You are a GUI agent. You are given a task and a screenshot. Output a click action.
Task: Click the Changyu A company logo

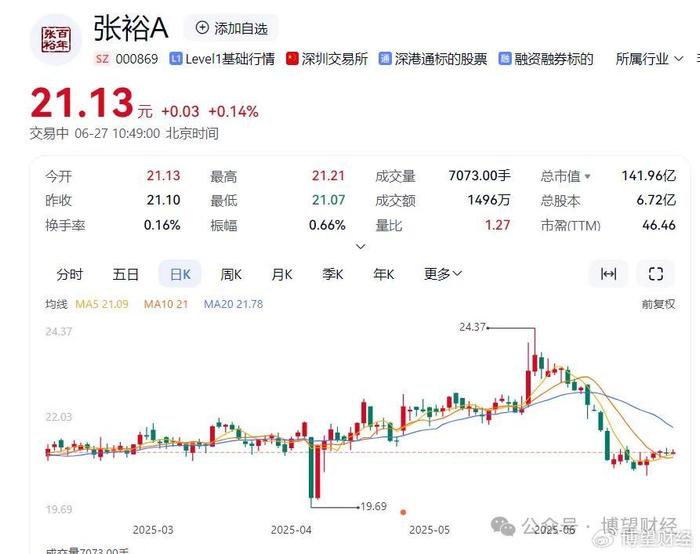click(56, 40)
